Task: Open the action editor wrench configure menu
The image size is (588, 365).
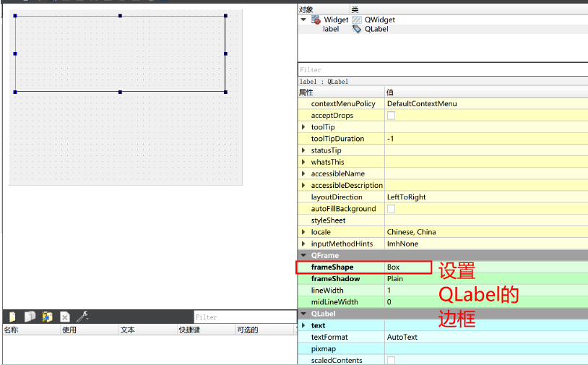Action: 82,317
